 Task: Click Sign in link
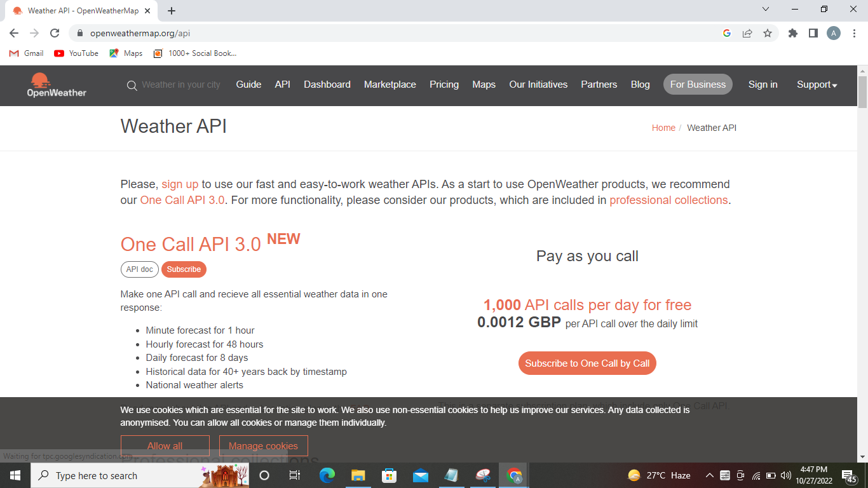coord(763,85)
